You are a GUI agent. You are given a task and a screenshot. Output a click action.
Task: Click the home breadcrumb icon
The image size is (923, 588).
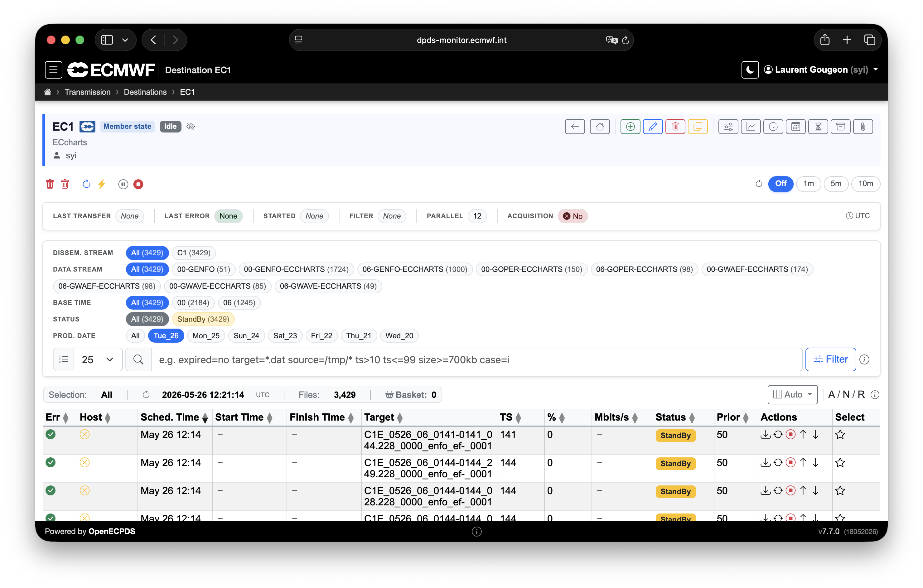[47, 92]
